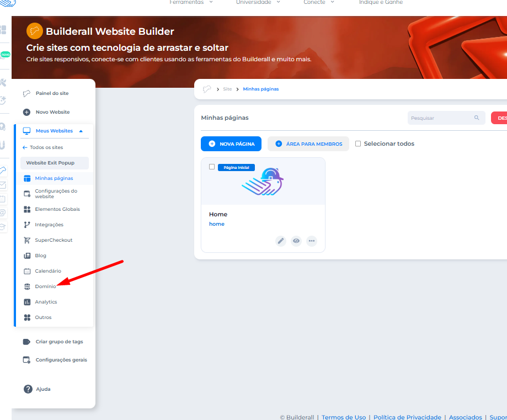Select Minhas páginas in the sidebar

[x=54, y=178]
